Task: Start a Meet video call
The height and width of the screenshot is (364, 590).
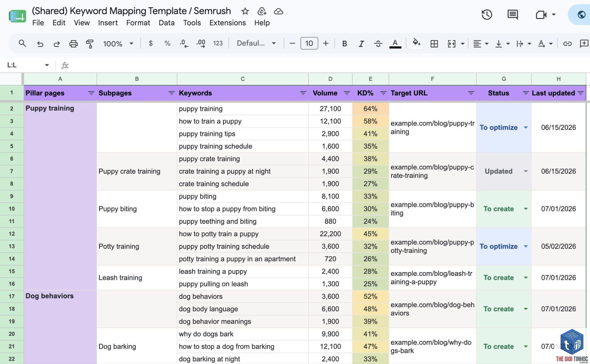Action: coord(541,15)
